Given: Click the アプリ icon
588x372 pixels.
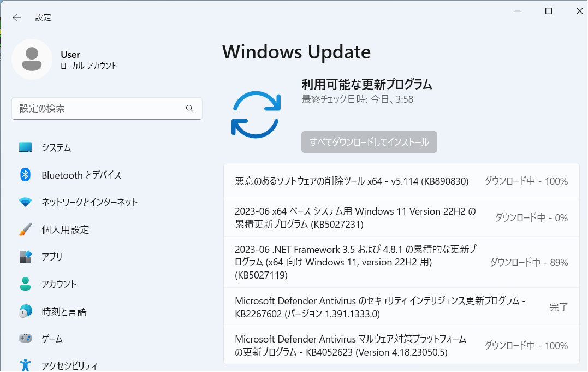Looking at the screenshot, I should pyautogui.click(x=26, y=257).
